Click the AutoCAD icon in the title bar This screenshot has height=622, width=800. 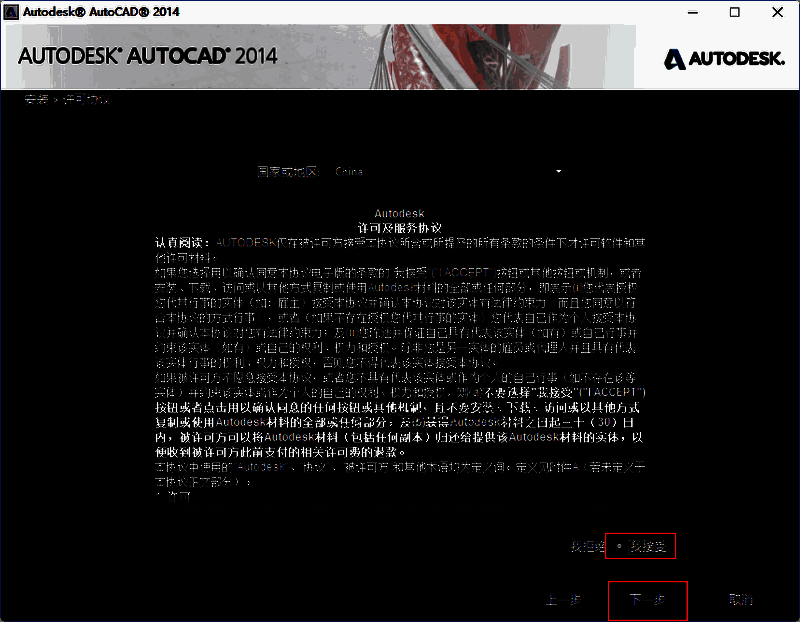(11, 11)
